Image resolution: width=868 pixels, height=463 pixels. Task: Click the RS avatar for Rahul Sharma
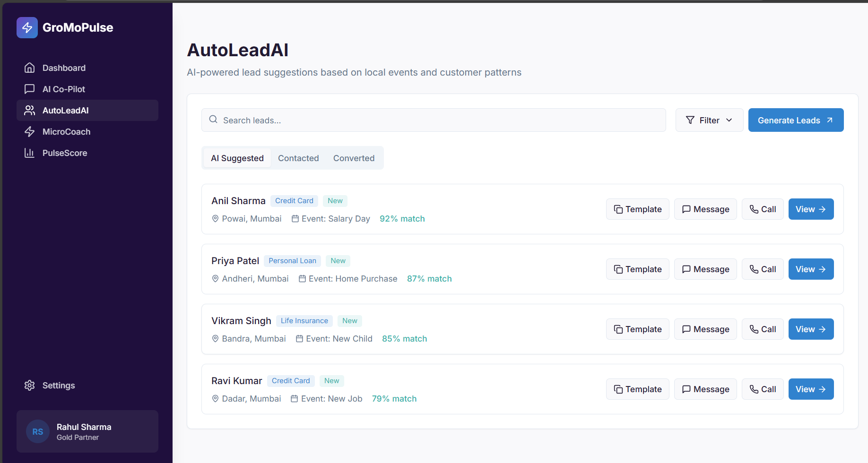coord(38,431)
